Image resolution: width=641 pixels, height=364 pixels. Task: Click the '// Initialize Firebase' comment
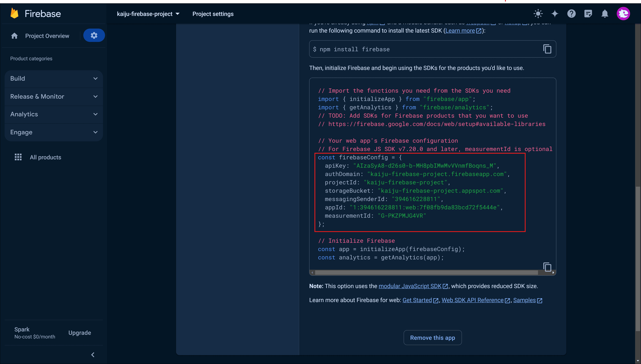click(x=356, y=241)
